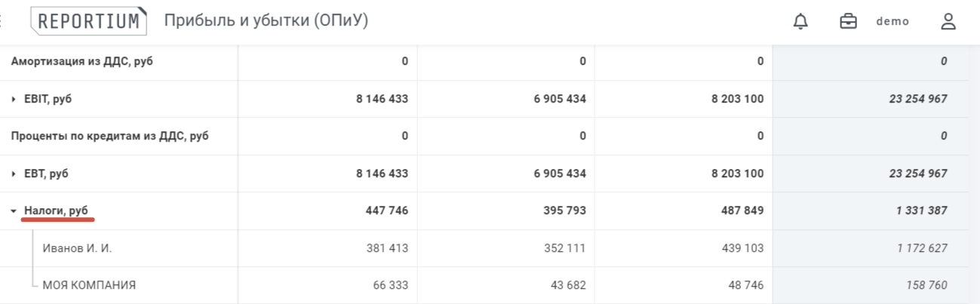Screen dimensions: 980x304
Task: Click the Амортизация из ДДС row label
Action: coord(81,61)
